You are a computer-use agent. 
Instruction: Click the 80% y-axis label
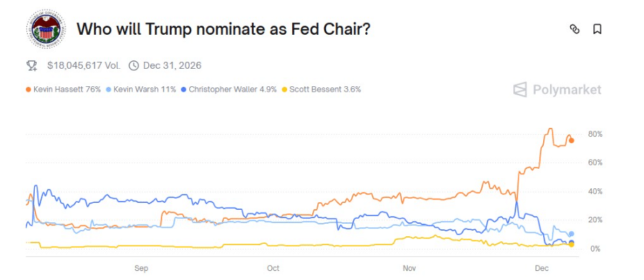click(594, 133)
